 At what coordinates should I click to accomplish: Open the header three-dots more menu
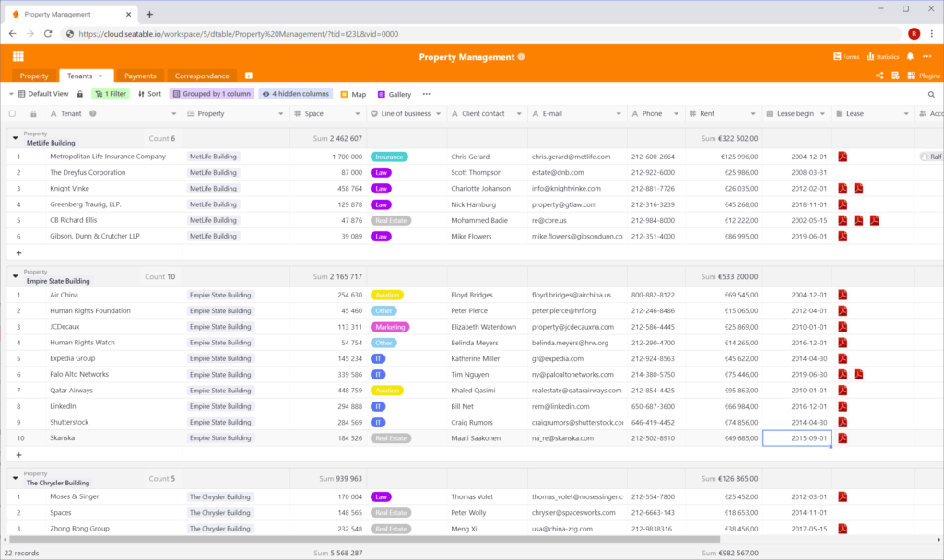pos(927,56)
